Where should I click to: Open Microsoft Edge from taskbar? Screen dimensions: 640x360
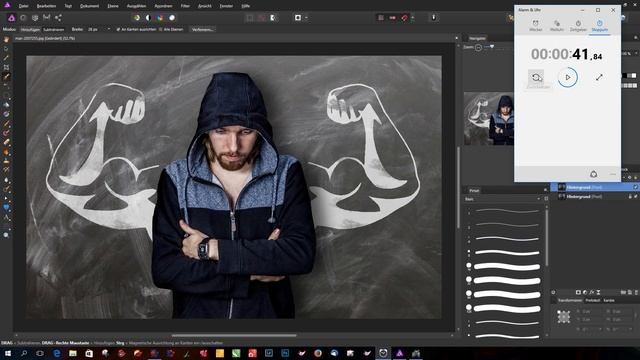coord(56,353)
